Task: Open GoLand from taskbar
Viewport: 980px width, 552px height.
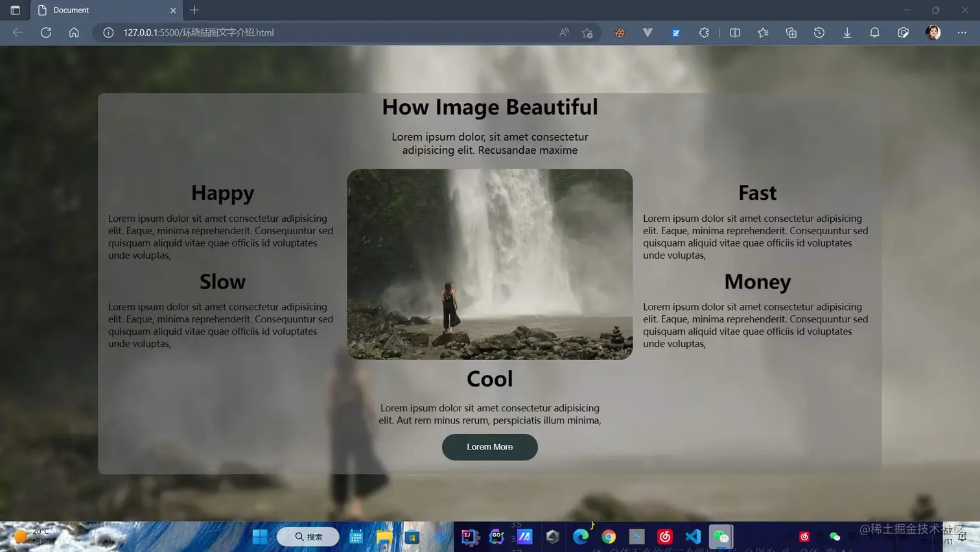Action: coord(496,536)
